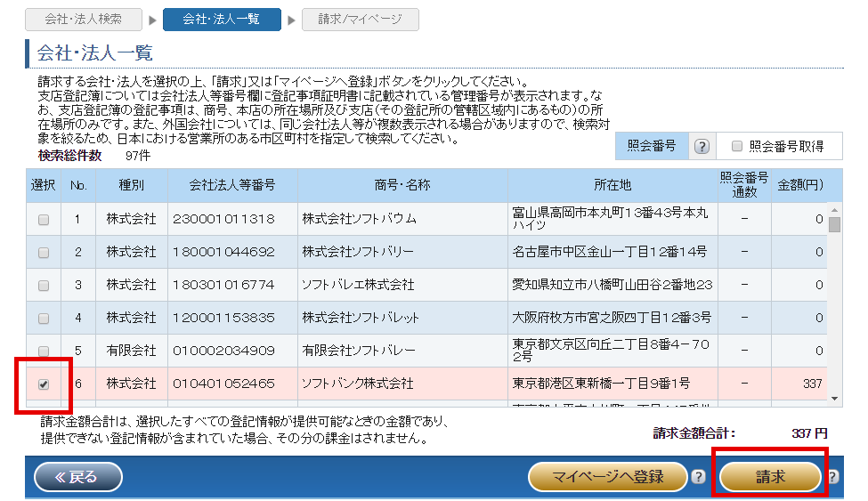The width and height of the screenshot is (868, 501).
Task: Go to 請求/マイページ step tab
Action: point(361,20)
